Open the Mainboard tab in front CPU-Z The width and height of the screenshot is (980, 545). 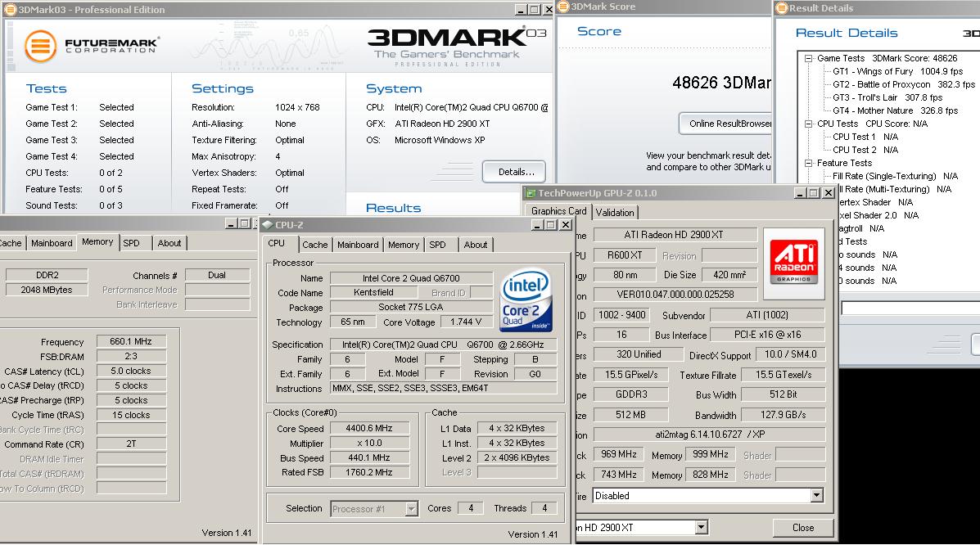click(358, 245)
